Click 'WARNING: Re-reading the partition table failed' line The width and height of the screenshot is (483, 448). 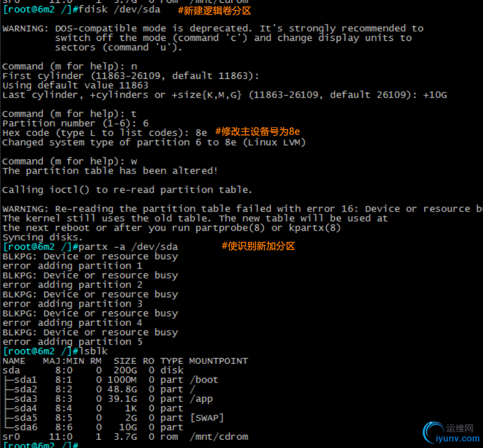click(x=243, y=209)
